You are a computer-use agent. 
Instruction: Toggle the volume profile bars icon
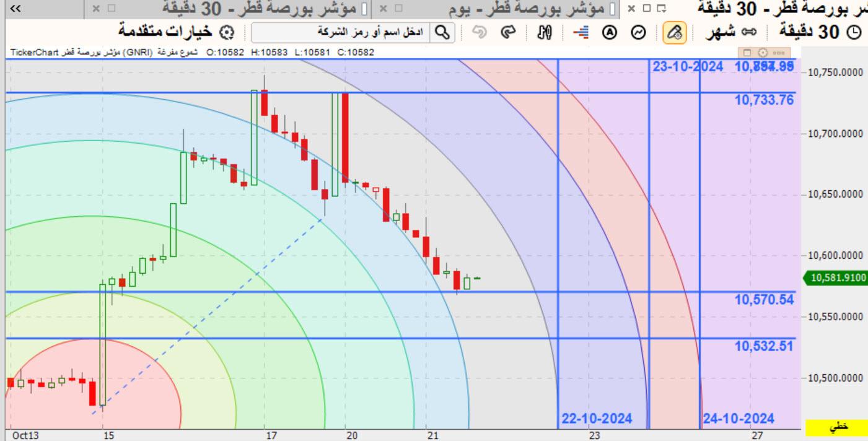(581, 32)
